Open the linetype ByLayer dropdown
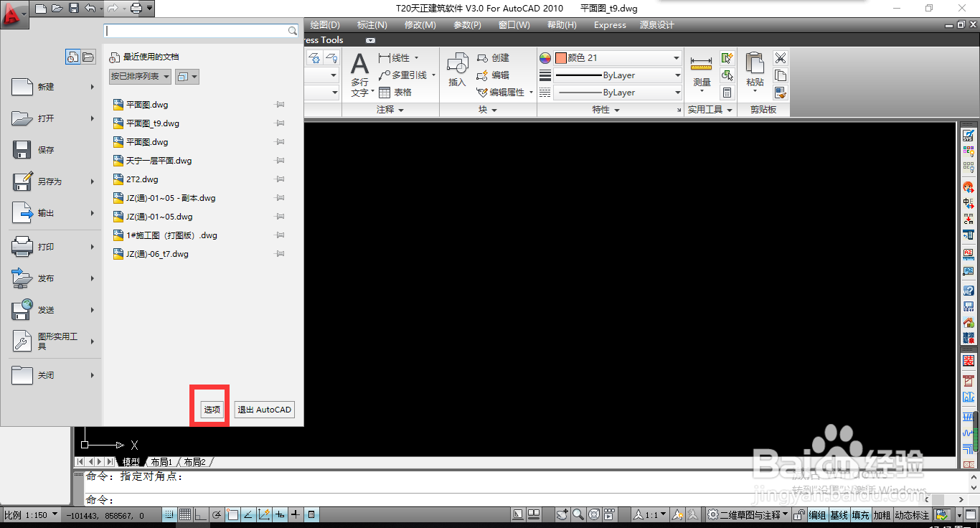The width and height of the screenshot is (980, 528). point(618,93)
